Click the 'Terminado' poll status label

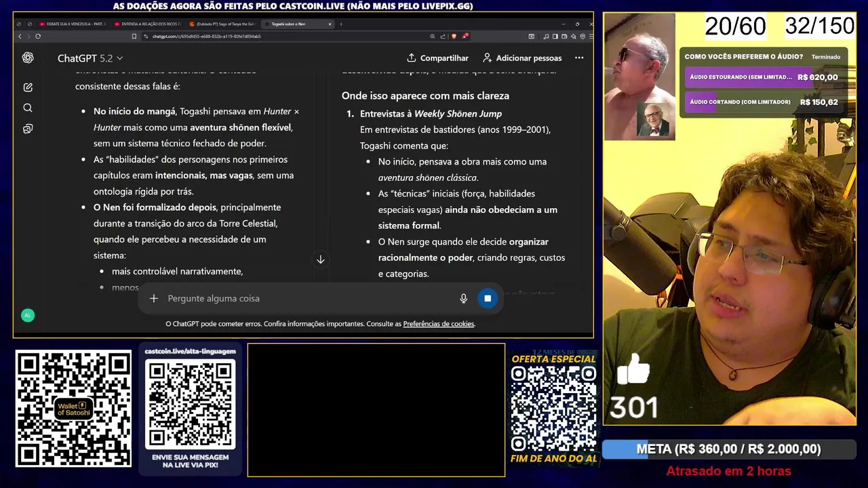pyautogui.click(x=826, y=57)
